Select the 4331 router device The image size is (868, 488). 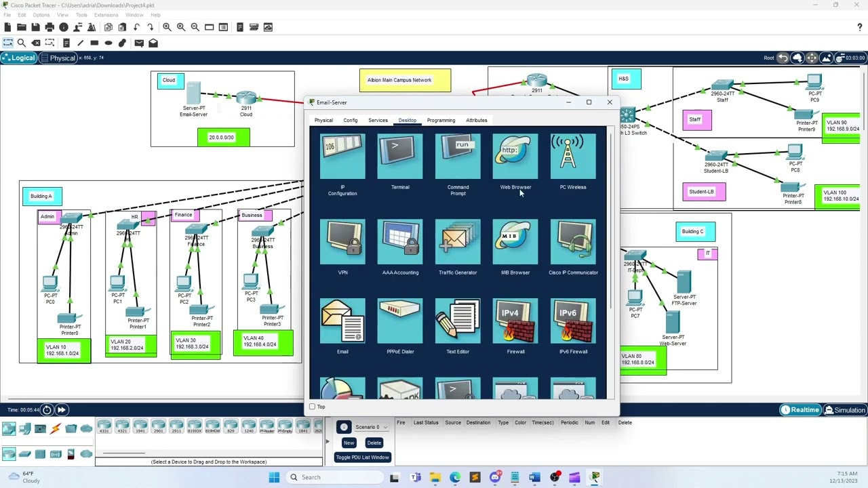[104, 426]
